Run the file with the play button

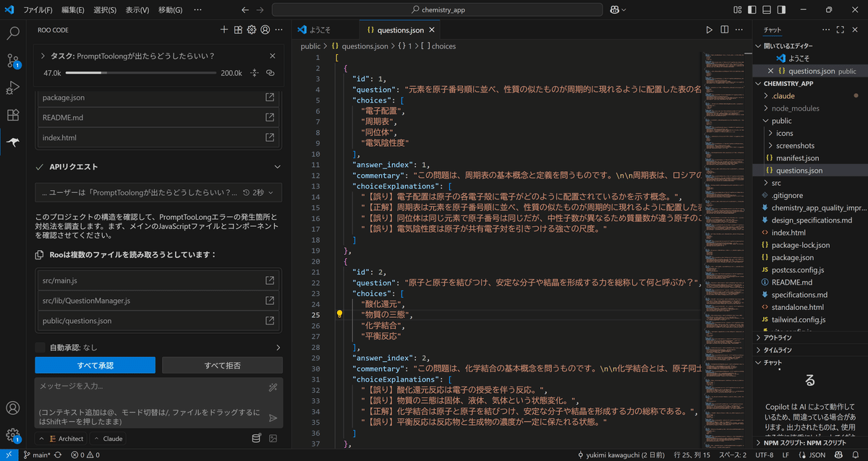point(709,30)
